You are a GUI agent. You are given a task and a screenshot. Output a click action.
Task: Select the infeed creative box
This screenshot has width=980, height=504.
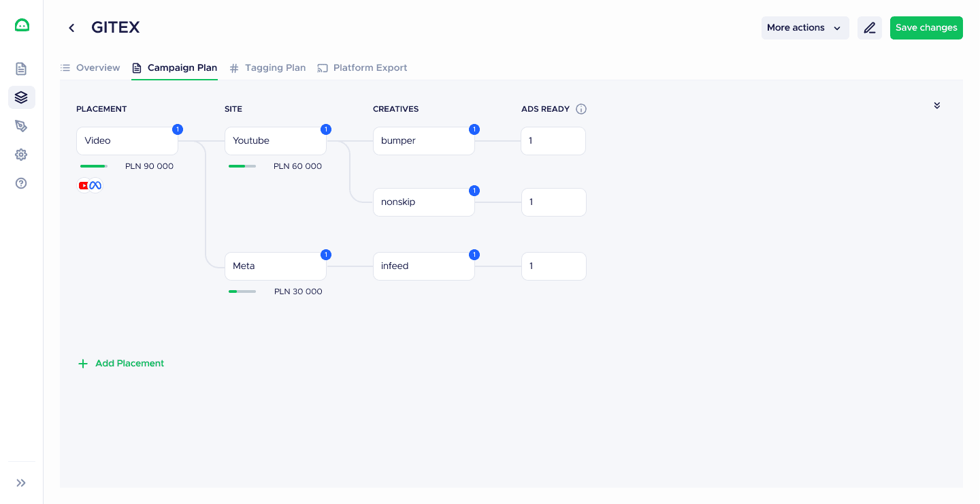424,266
